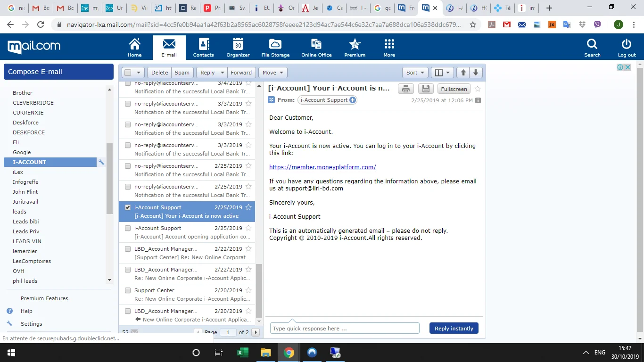The image size is (644, 362).
Task: Go to previous email with up arrow
Action: click(x=463, y=73)
